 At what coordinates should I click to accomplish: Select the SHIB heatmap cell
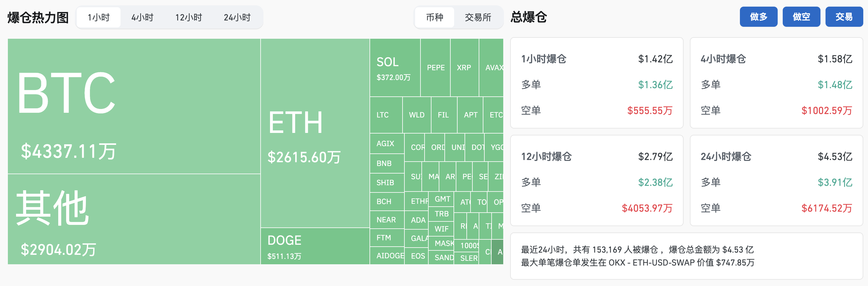[x=386, y=182]
